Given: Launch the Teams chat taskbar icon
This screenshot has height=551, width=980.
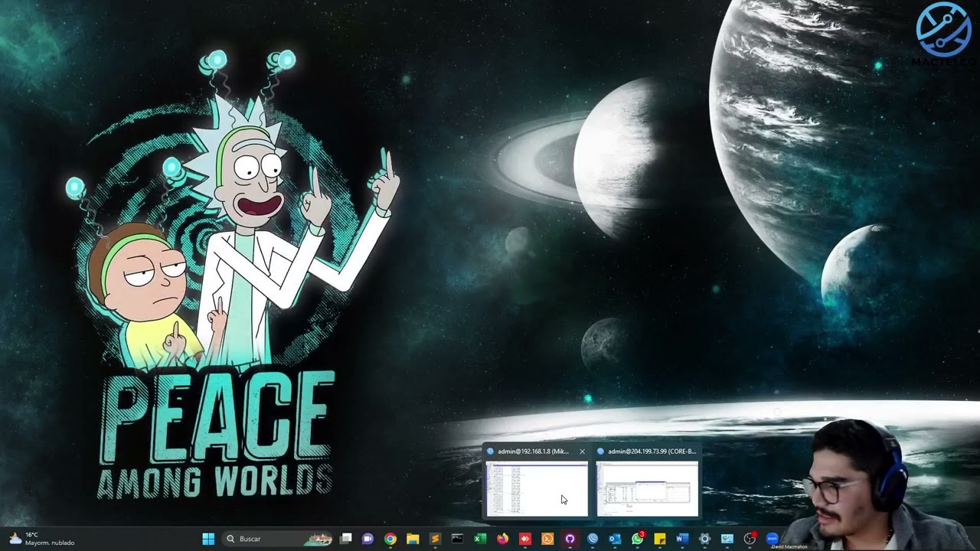Looking at the screenshot, I should pyautogui.click(x=368, y=539).
